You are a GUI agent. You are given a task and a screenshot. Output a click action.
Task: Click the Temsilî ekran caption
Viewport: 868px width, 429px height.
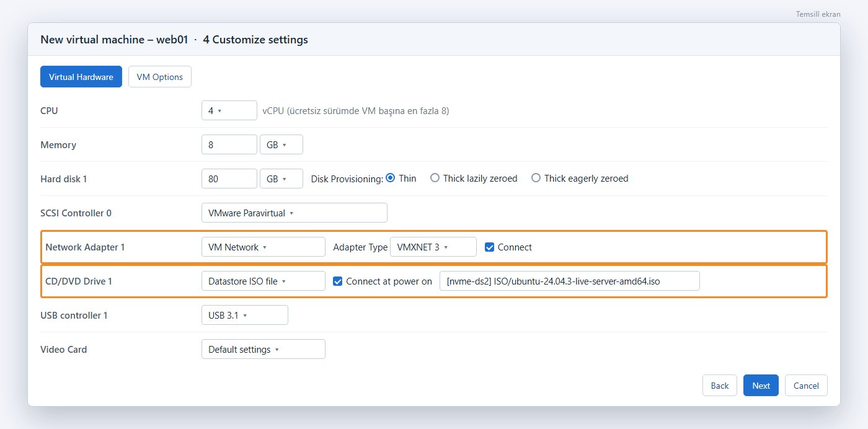818,14
